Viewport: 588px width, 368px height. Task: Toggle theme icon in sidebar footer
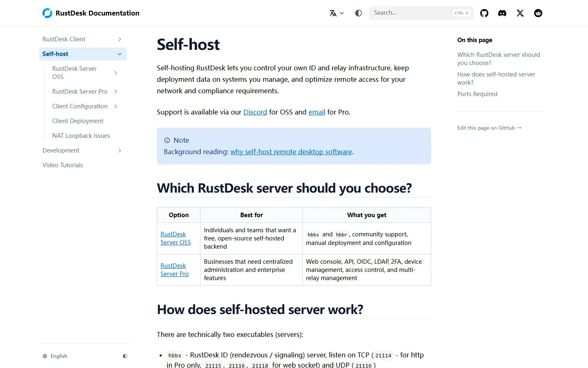coord(125,356)
